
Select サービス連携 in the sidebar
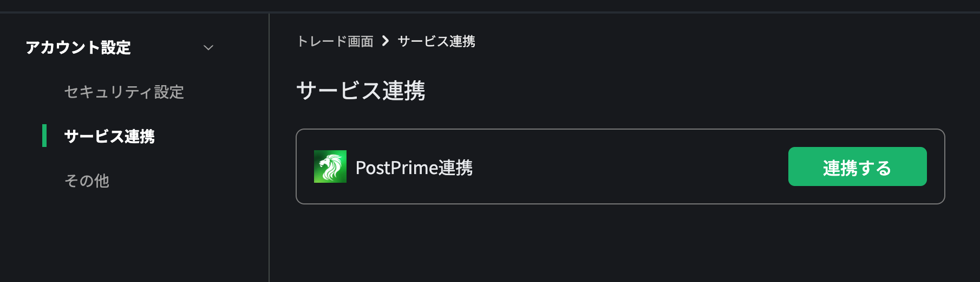click(x=109, y=136)
